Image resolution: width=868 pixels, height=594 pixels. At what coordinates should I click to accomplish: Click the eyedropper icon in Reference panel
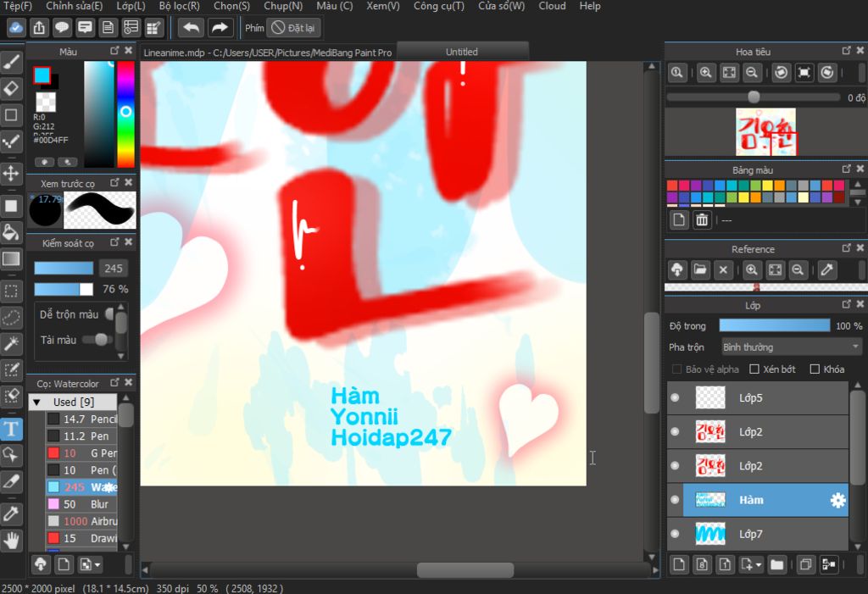pyautogui.click(x=827, y=270)
